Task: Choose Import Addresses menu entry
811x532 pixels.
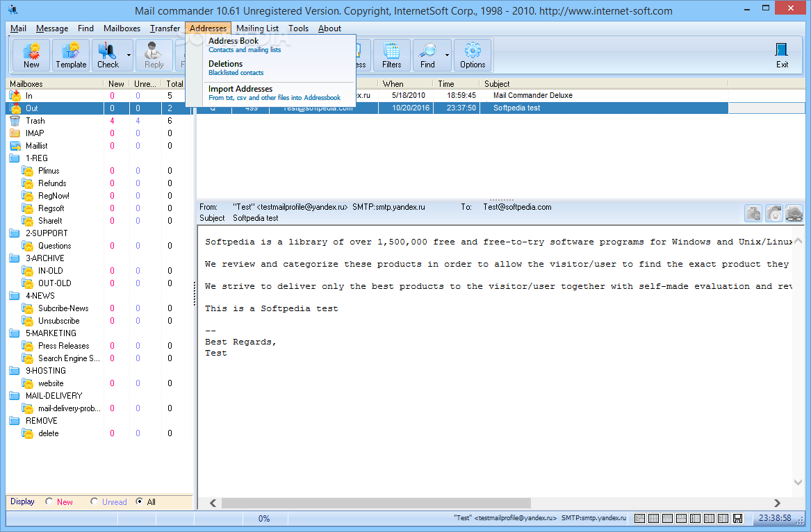Action: click(x=270, y=93)
